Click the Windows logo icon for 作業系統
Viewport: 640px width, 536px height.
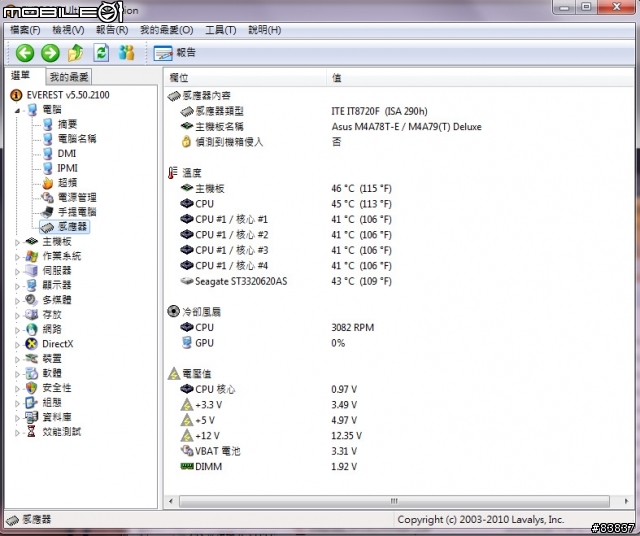pos(31,256)
